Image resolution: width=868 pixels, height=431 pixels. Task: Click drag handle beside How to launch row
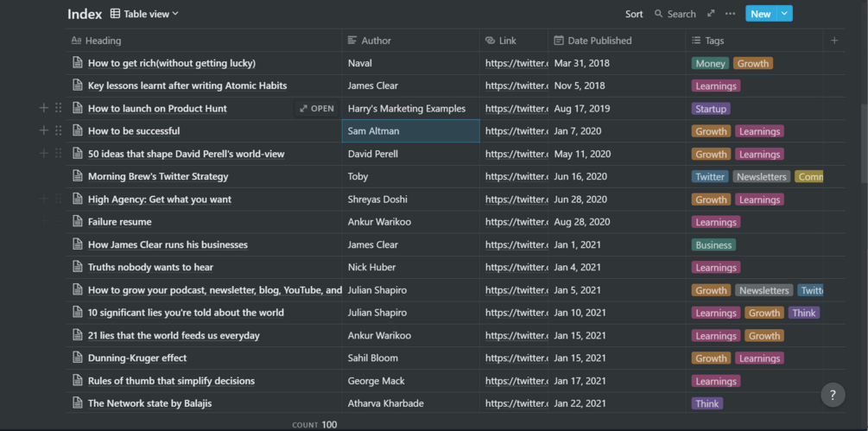tap(59, 108)
